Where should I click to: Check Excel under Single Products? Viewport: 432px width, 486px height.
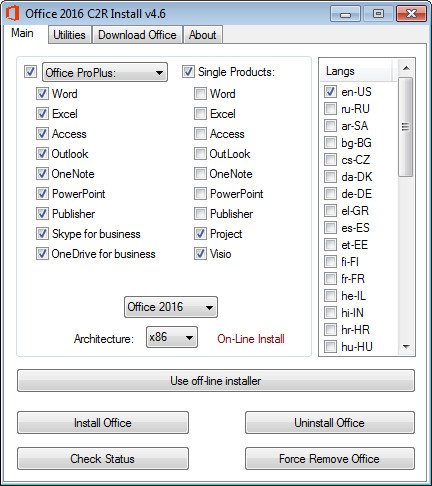[x=200, y=114]
